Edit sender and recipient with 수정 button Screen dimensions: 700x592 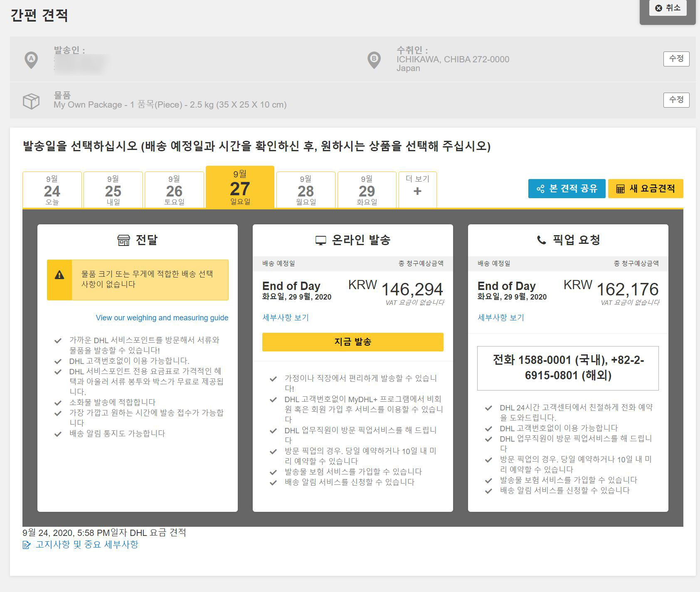coord(676,59)
